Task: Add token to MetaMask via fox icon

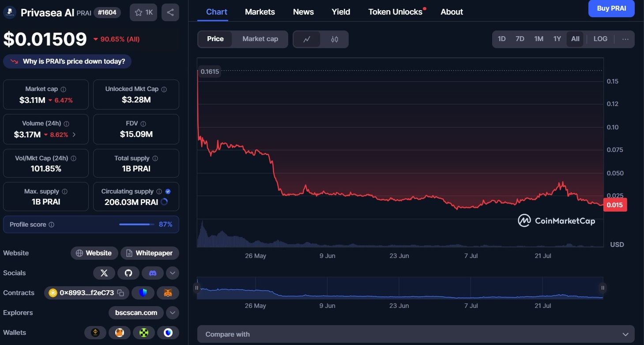Action: [x=168, y=293]
